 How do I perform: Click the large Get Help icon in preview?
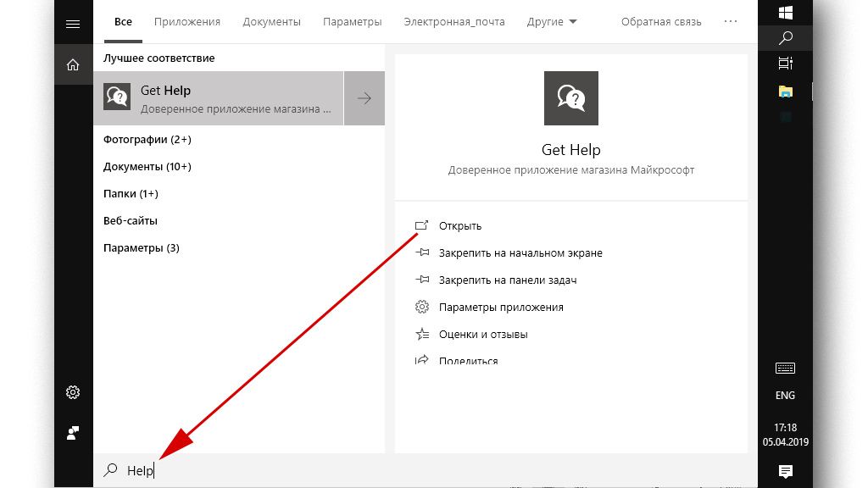(570, 98)
